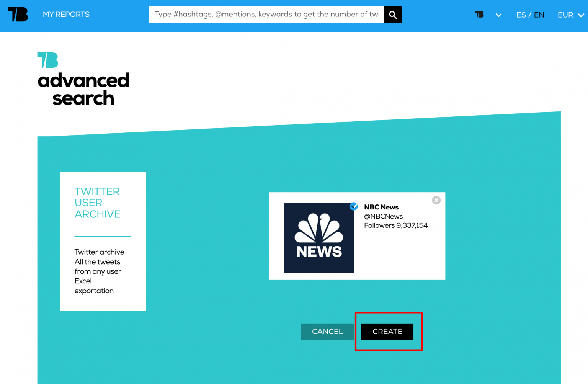This screenshot has height=384, width=588.
Task: Click the blue verified badge on NBC News avatar
Action: (353, 206)
